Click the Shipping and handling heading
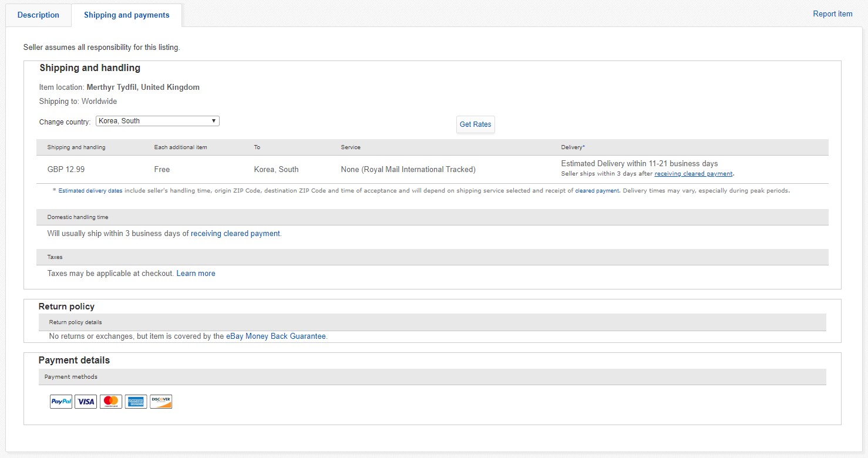Image resolution: width=868 pixels, height=458 pixels. pos(90,68)
